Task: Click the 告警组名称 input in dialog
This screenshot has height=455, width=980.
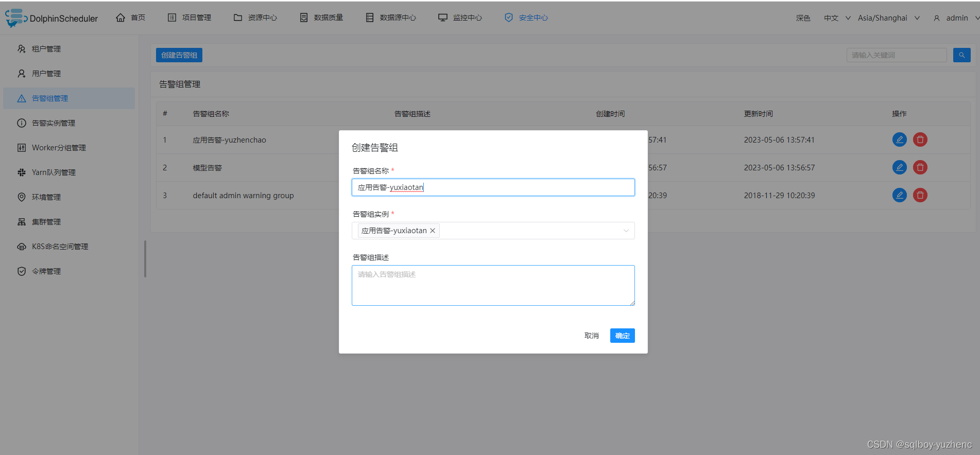Action: 493,187
